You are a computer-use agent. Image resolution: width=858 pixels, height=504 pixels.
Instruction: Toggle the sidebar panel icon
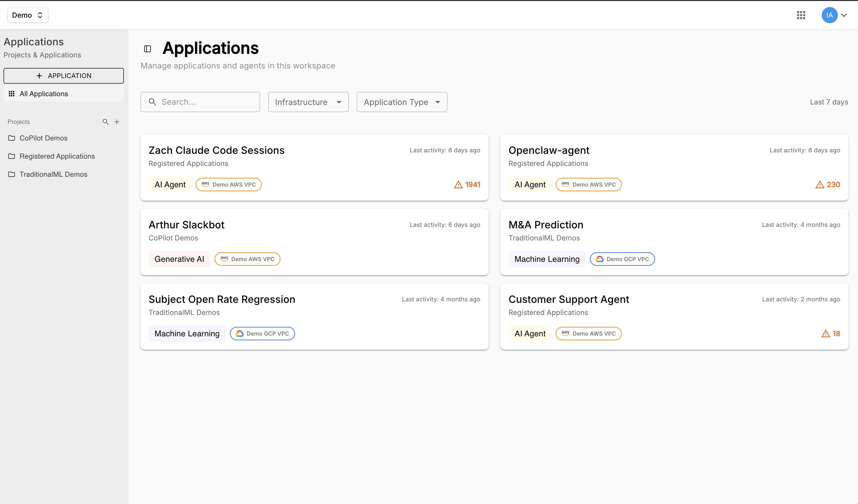click(148, 49)
